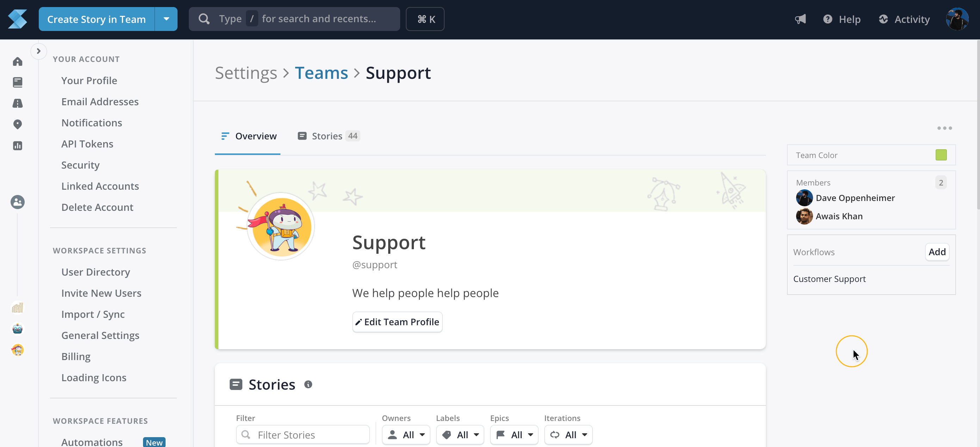Expand the Epics filter dropdown
980x447 pixels.
coord(514,434)
